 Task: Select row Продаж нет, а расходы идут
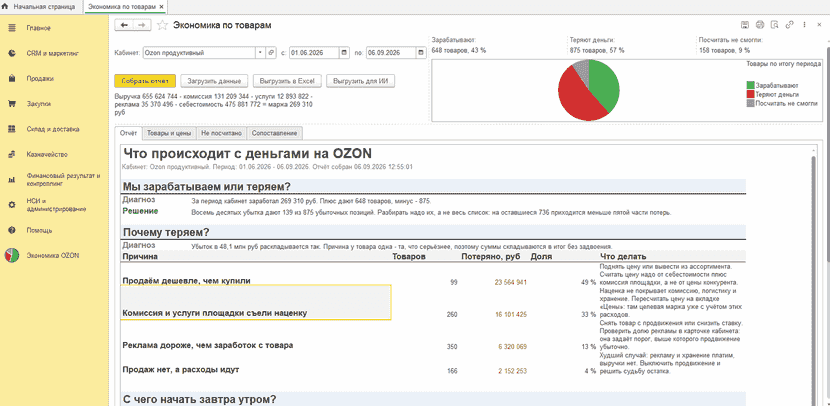click(181, 369)
